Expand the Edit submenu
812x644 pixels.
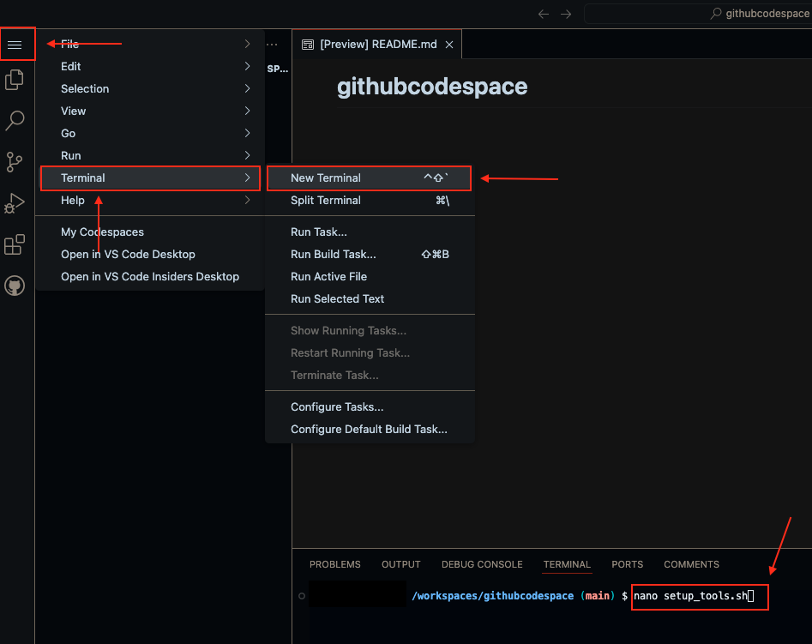pyautogui.click(x=150, y=66)
